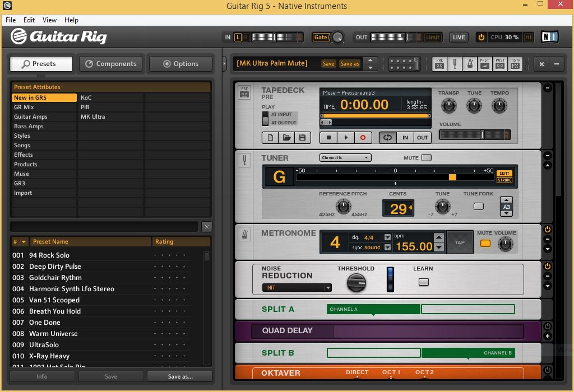This screenshot has width=574, height=392.
Task: Click the Tapedeck record button
Action: click(363, 138)
